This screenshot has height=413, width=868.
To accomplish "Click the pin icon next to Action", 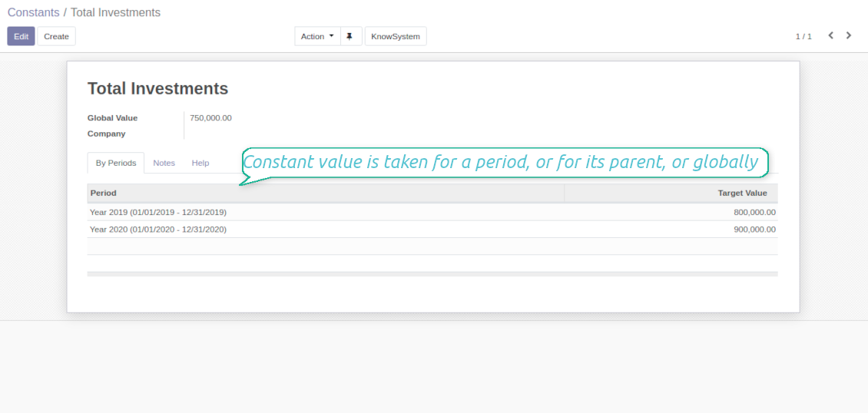I will point(349,36).
